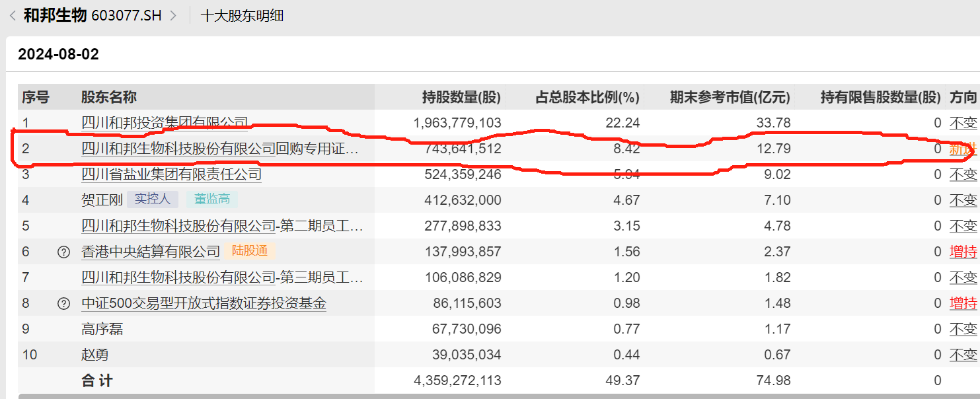Image resolution: width=980 pixels, height=399 pixels.
Task: Click 董监高 tag next to 贺正刚
Action: coord(212,199)
